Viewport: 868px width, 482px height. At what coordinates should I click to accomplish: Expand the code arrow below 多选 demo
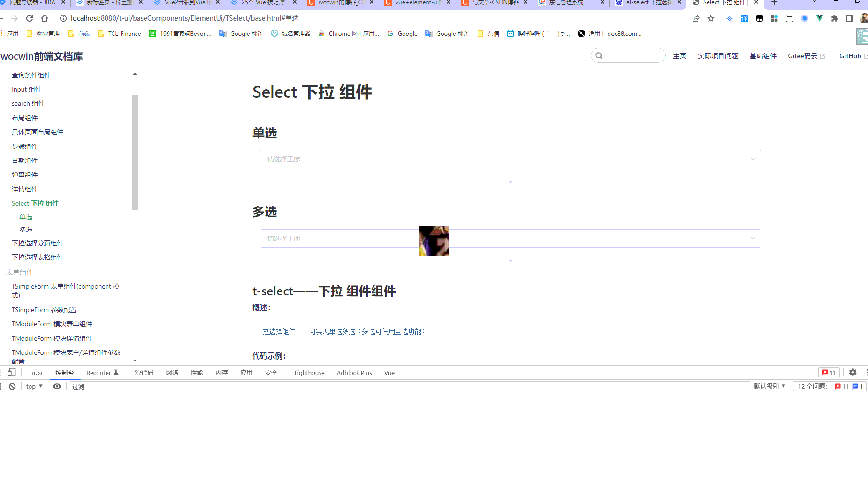click(x=510, y=261)
